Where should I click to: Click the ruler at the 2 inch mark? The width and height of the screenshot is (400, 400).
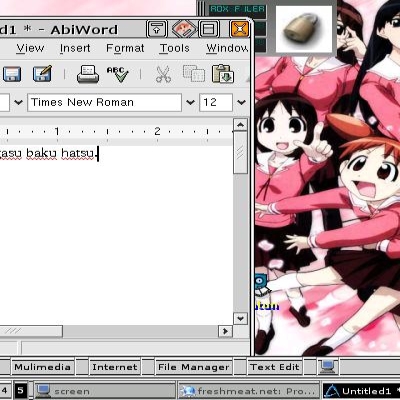(157, 131)
